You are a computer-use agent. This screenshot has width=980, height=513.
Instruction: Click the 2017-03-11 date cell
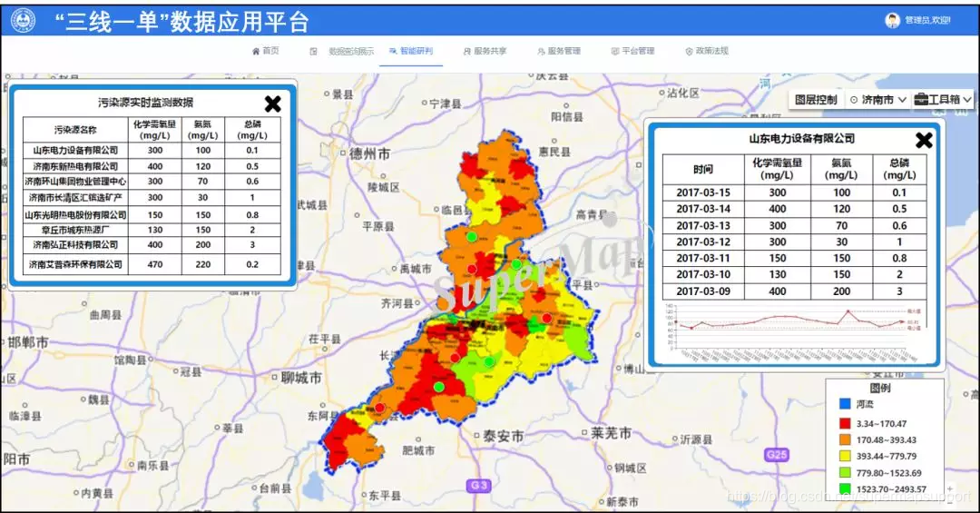click(x=703, y=259)
